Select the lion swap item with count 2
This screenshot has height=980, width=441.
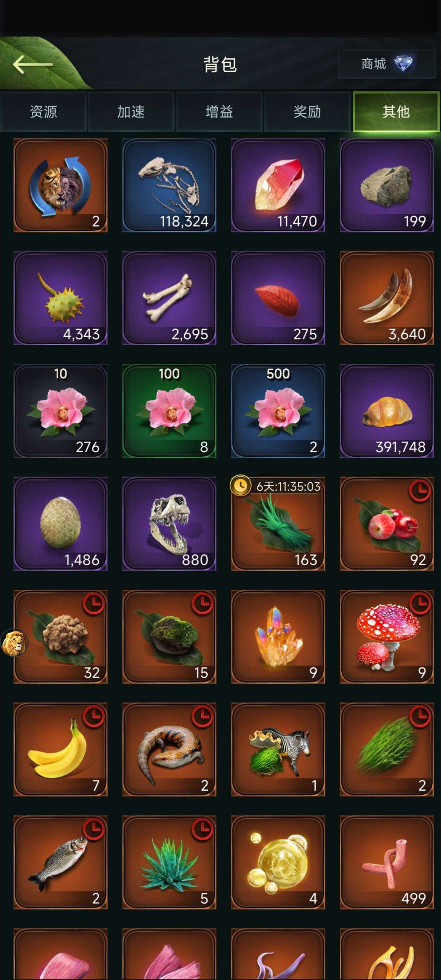(x=60, y=185)
